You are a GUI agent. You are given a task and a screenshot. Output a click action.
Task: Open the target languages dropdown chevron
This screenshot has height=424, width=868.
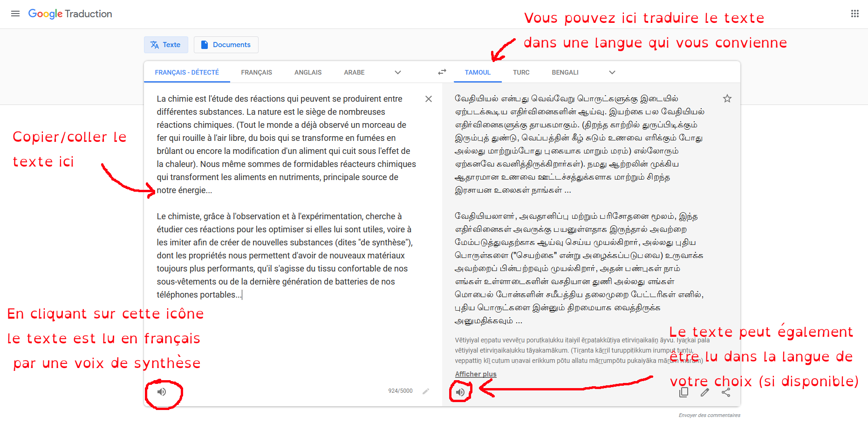612,72
